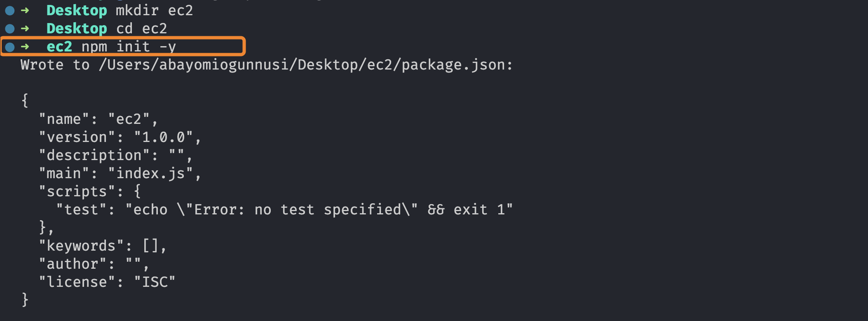Click the "npm init -y" command text
Image resolution: width=868 pixels, height=321 pixels.
(x=129, y=47)
